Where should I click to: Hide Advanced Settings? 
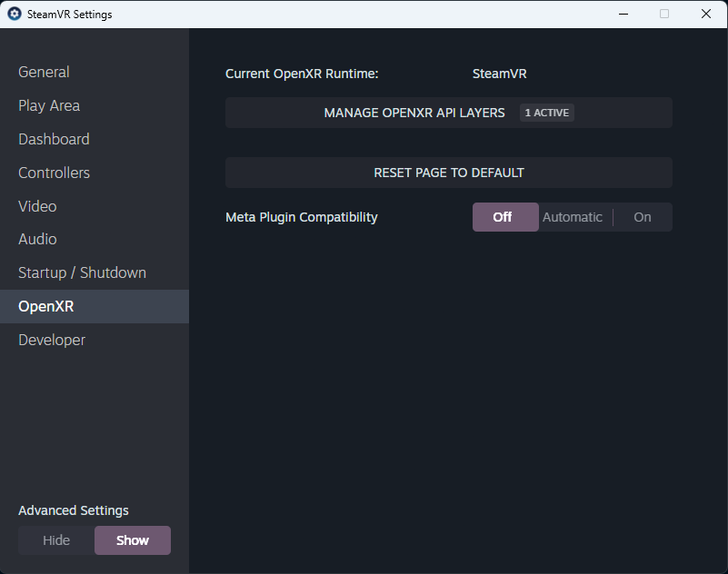click(x=56, y=540)
